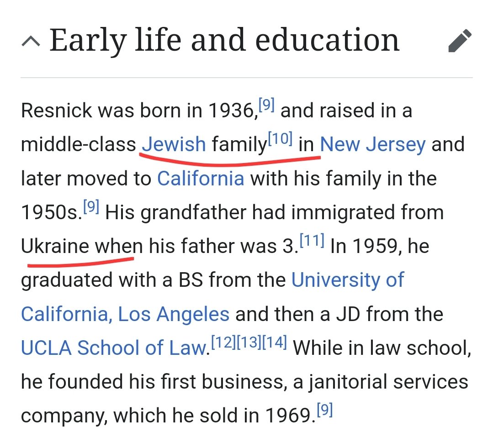Open citation [9] after 'born in 1936'
The width and height of the screenshot is (493, 448).
pyautogui.click(x=266, y=105)
